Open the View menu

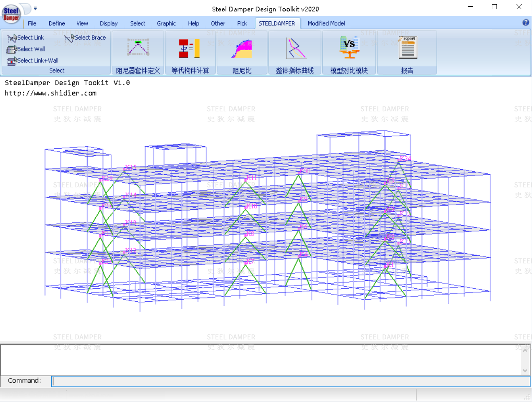coord(82,23)
